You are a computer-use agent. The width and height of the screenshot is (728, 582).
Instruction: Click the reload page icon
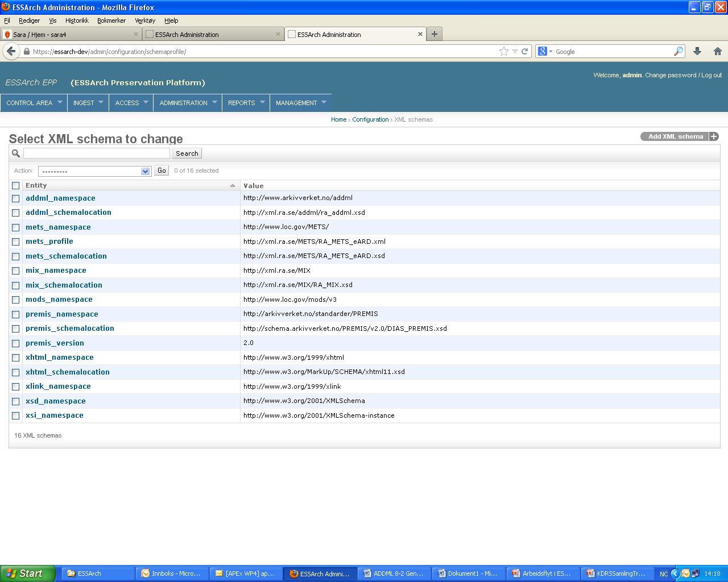point(525,51)
